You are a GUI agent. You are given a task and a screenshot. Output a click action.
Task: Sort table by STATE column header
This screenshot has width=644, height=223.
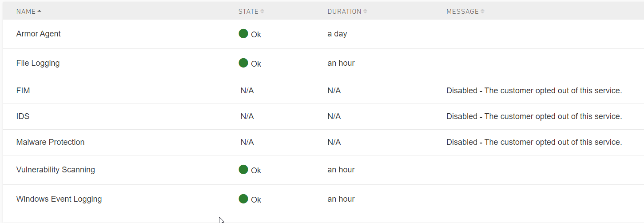click(x=248, y=12)
